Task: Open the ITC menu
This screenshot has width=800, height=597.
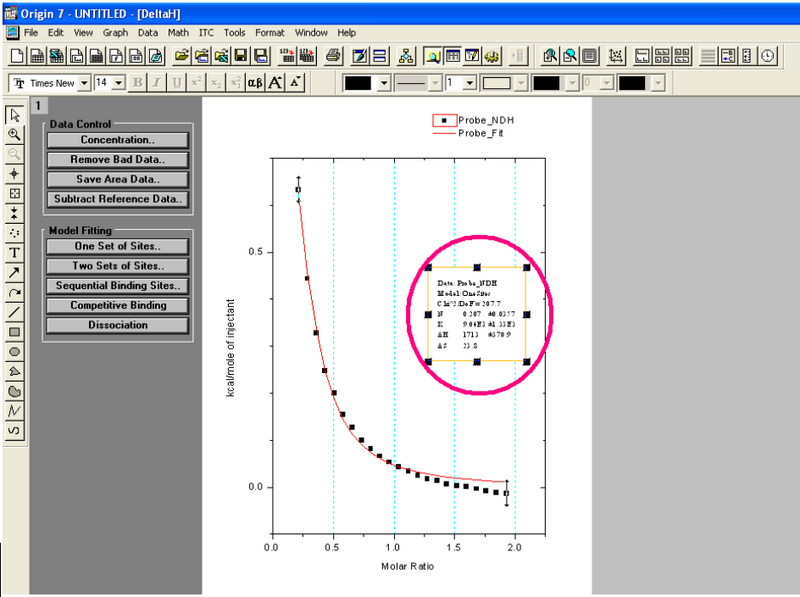Action: (206, 33)
